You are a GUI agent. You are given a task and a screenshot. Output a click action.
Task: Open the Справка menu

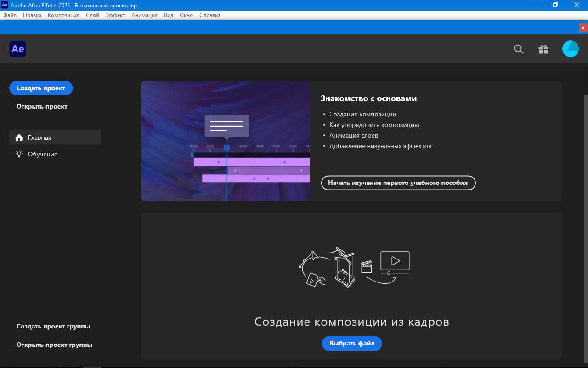[x=209, y=15]
